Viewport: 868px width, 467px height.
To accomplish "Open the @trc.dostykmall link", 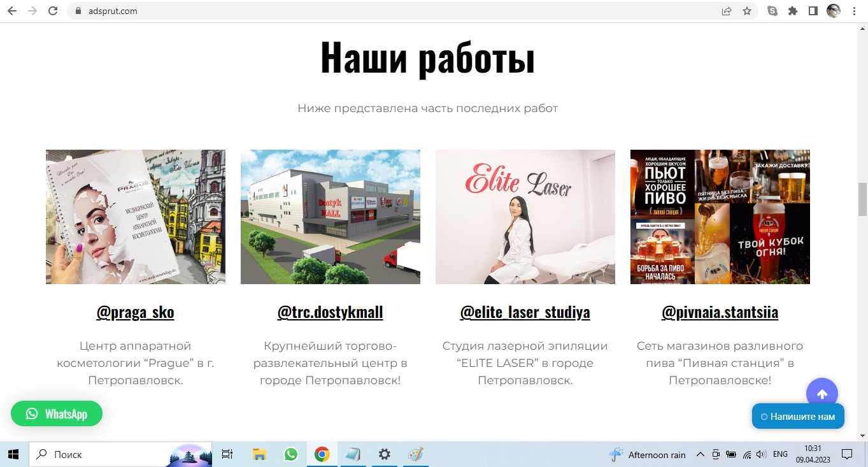I will [x=331, y=313].
